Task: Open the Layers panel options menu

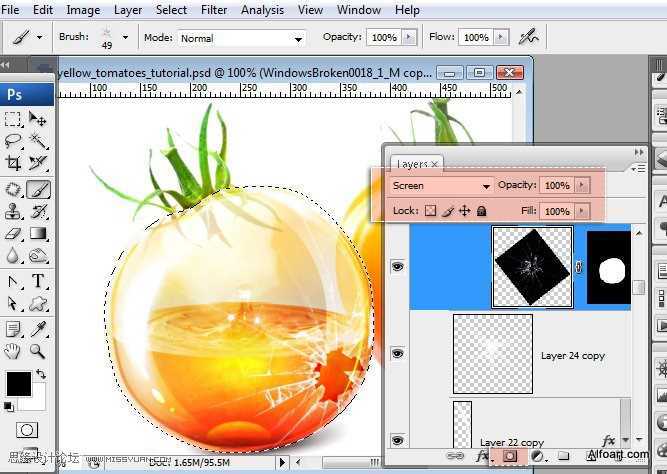Action: 639,169
